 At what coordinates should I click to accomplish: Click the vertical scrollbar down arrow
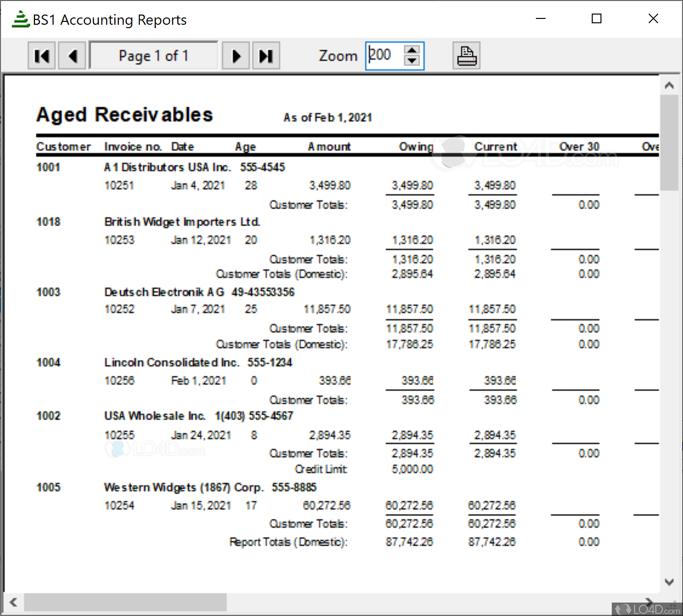click(x=669, y=582)
